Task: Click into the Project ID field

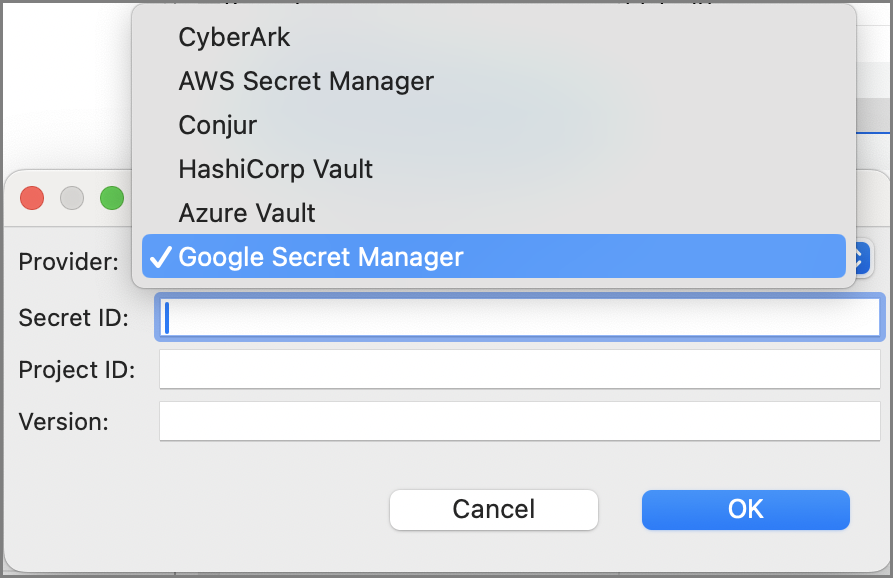Action: click(x=519, y=369)
